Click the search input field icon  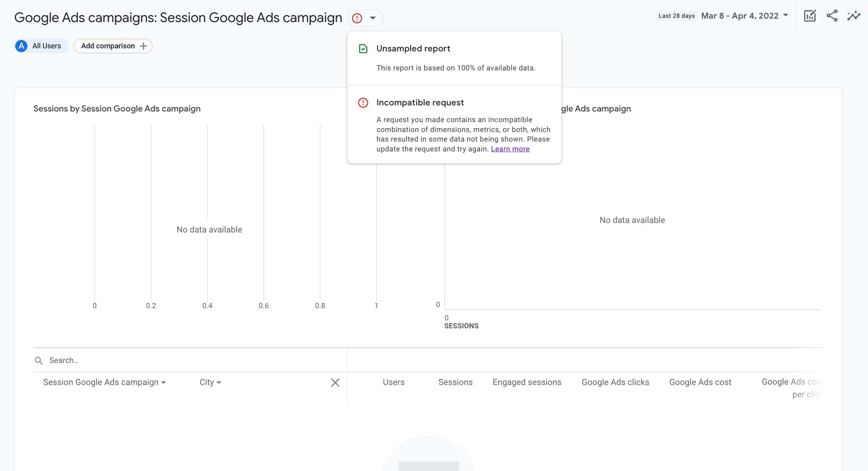(x=40, y=360)
